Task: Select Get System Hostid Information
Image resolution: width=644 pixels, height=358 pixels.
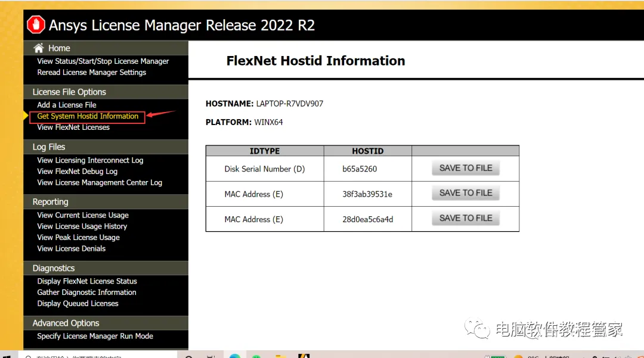Action: click(88, 116)
